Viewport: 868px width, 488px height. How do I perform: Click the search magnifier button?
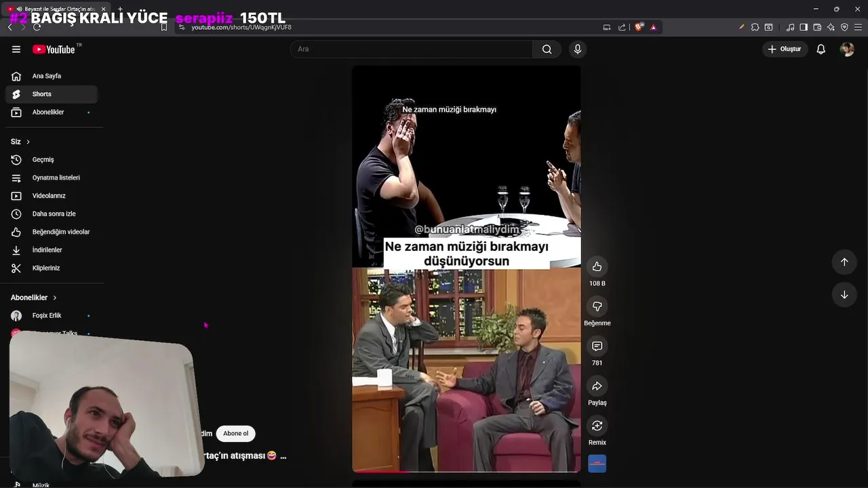(547, 49)
